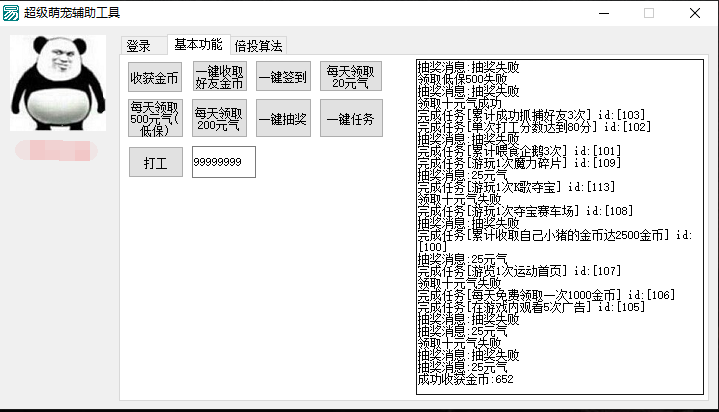Select the 基本功能 tab
The height and width of the screenshot is (412, 719).
(x=198, y=45)
